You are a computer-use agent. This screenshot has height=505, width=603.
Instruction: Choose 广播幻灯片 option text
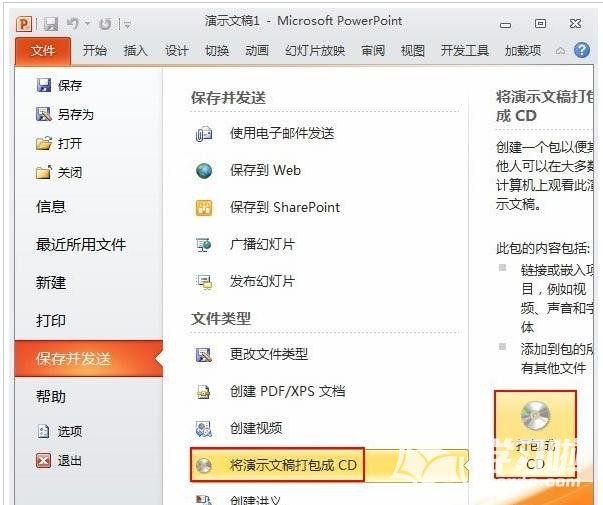point(262,244)
